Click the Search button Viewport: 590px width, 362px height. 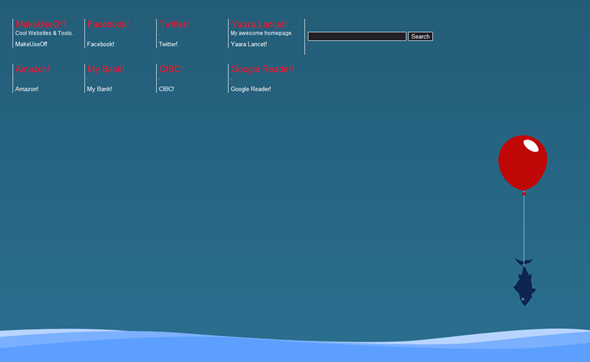pyautogui.click(x=420, y=37)
